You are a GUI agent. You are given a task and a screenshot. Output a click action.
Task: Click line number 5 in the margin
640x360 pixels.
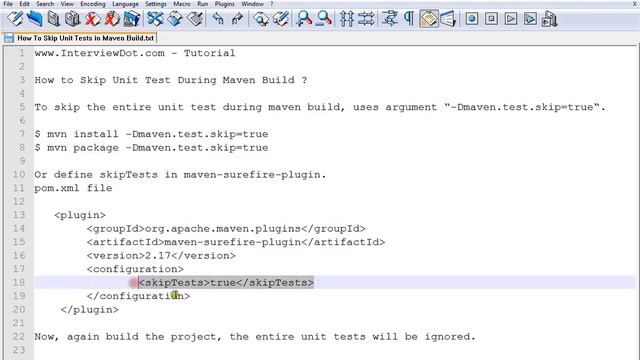[x=22, y=107]
